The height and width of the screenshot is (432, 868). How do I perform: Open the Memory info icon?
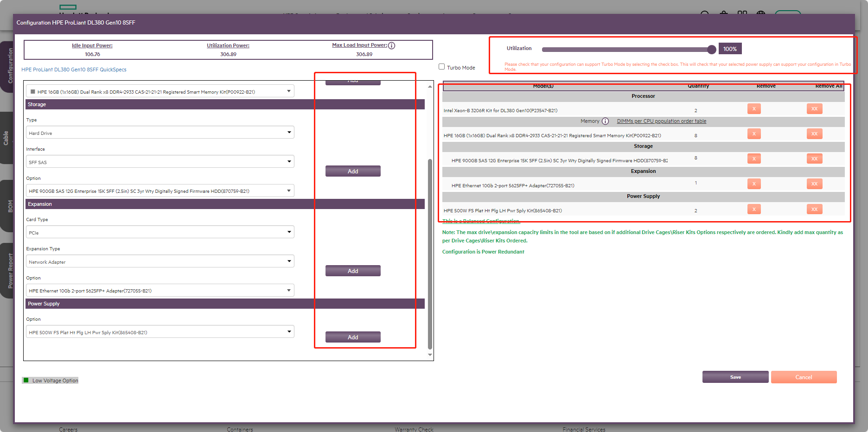coord(605,121)
